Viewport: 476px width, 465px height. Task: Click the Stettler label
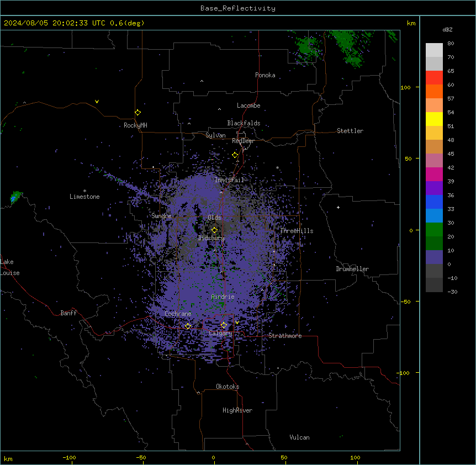350,131
